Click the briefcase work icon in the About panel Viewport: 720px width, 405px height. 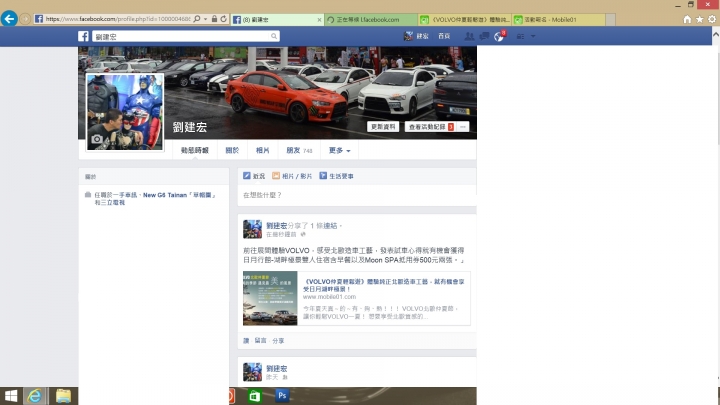pyautogui.click(x=88, y=195)
